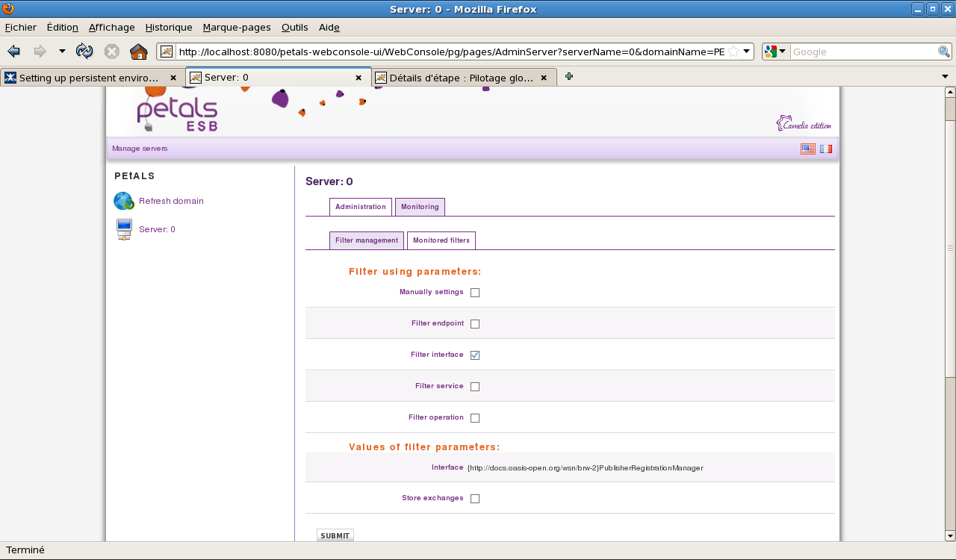Click the Refresh domain globe icon
Viewport: 956px width, 560px height.
pos(123,201)
